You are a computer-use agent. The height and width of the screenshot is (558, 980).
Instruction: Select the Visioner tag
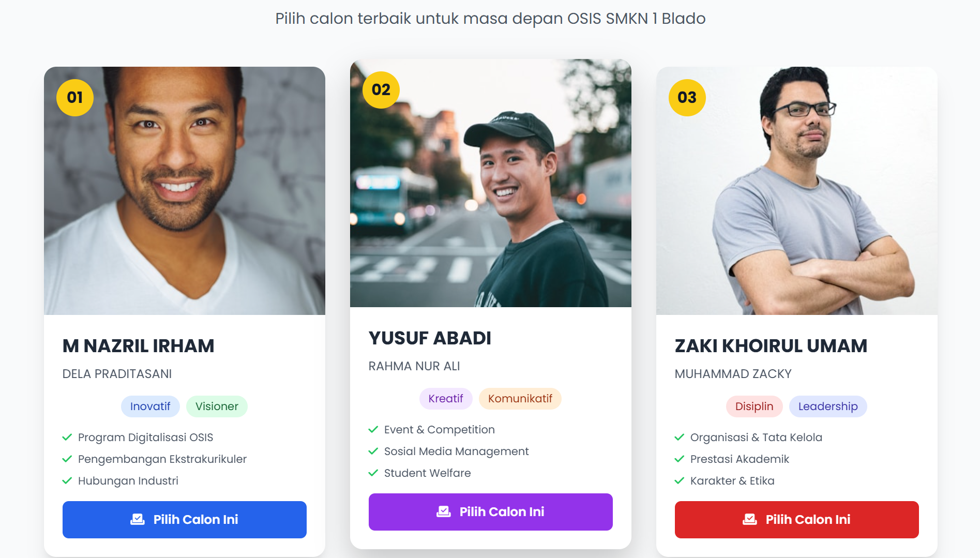pos(217,406)
